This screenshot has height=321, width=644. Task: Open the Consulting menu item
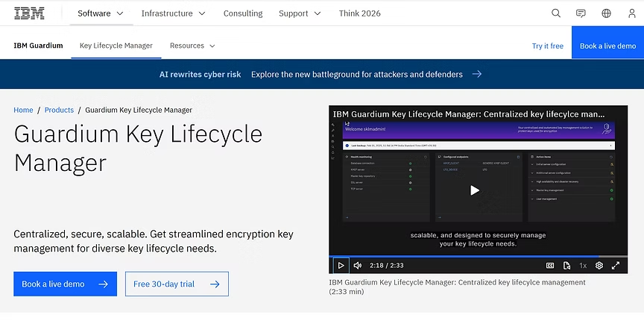coord(243,13)
